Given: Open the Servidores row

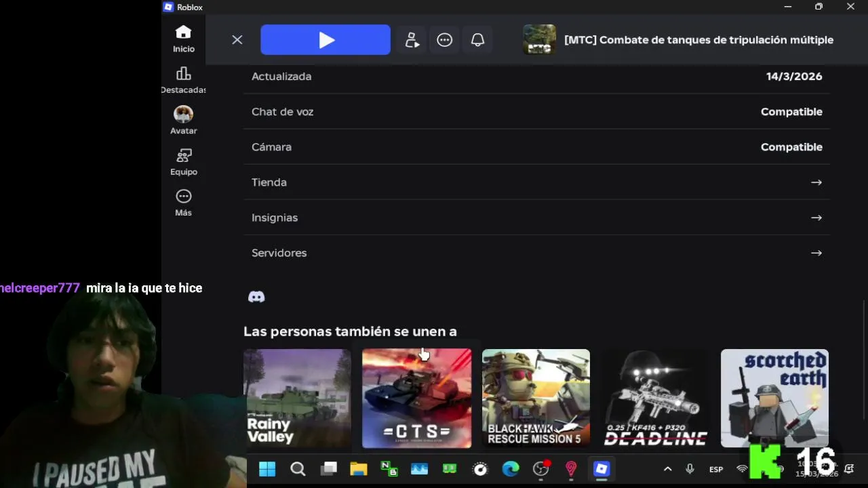Looking at the screenshot, I should (536, 253).
